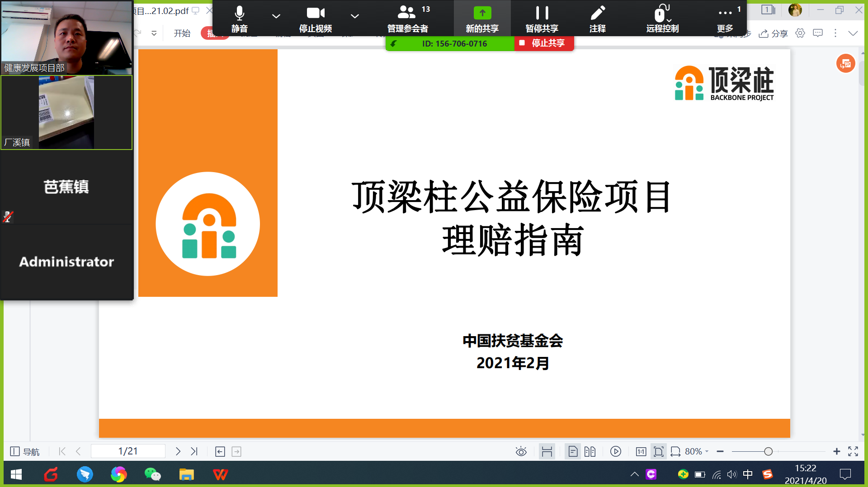Start a New Share
868x487 pixels.
pyautogui.click(x=482, y=19)
